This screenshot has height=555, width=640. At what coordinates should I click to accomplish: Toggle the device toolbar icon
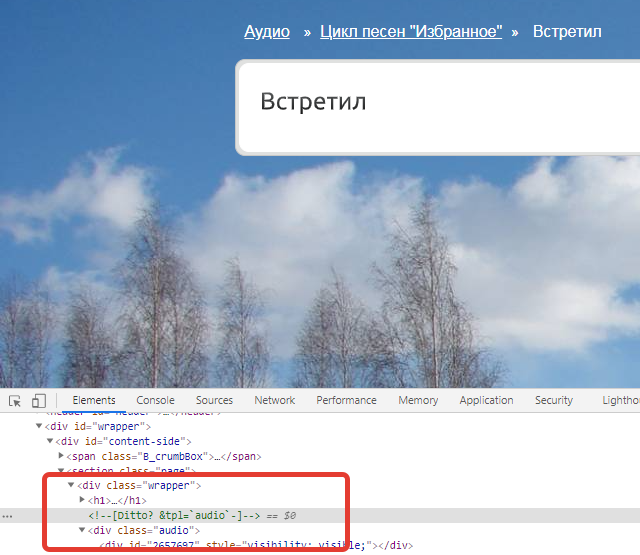pyautogui.click(x=38, y=401)
